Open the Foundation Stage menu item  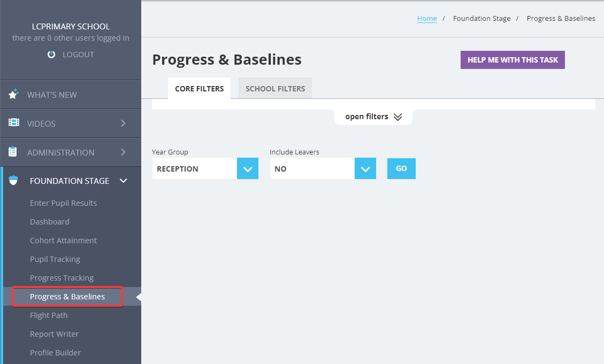71,181
